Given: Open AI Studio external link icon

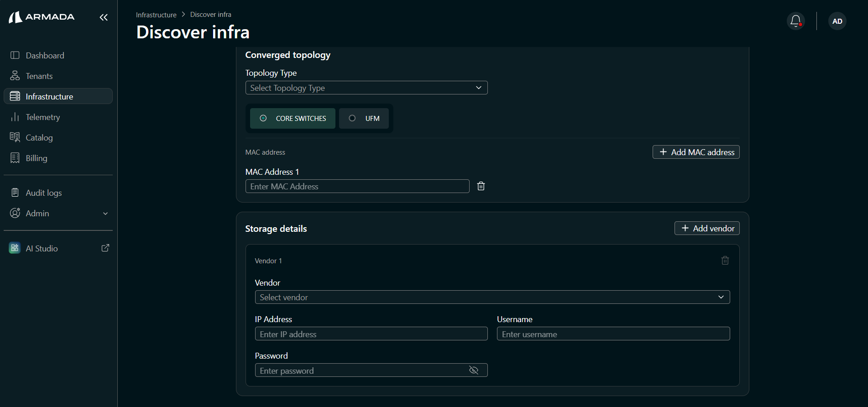Looking at the screenshot, I should pos(105,248).
